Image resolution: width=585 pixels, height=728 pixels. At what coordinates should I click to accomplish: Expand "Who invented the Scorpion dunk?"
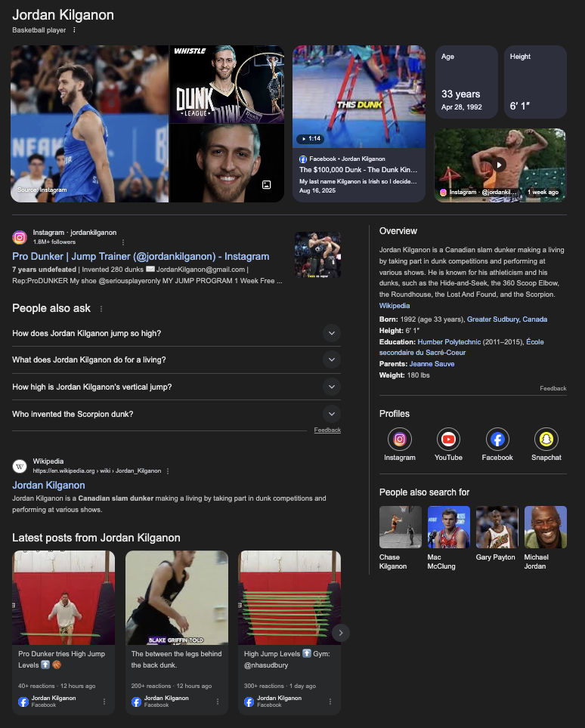tap(331, 414)
